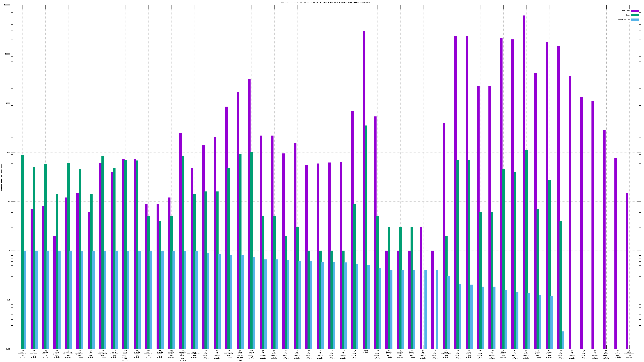Click the ips.backscatterer.org x-axis label
The height and width of the screenshot is (362, 644).
tap(194, 354)
